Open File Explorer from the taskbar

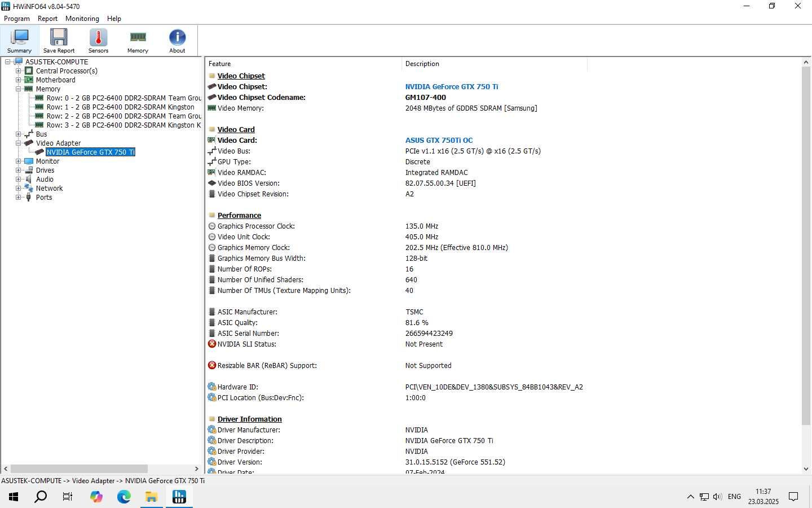tap(151, 497)
